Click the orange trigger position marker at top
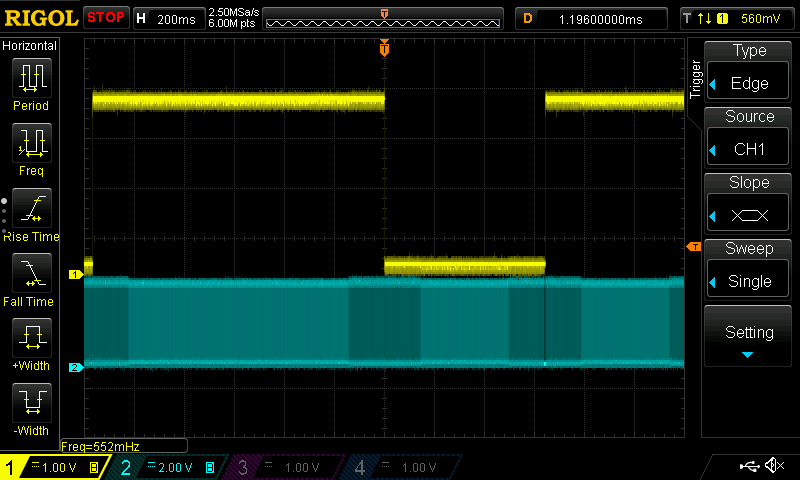This screenshot has height=480, width=800. click(x=384, y=48)
